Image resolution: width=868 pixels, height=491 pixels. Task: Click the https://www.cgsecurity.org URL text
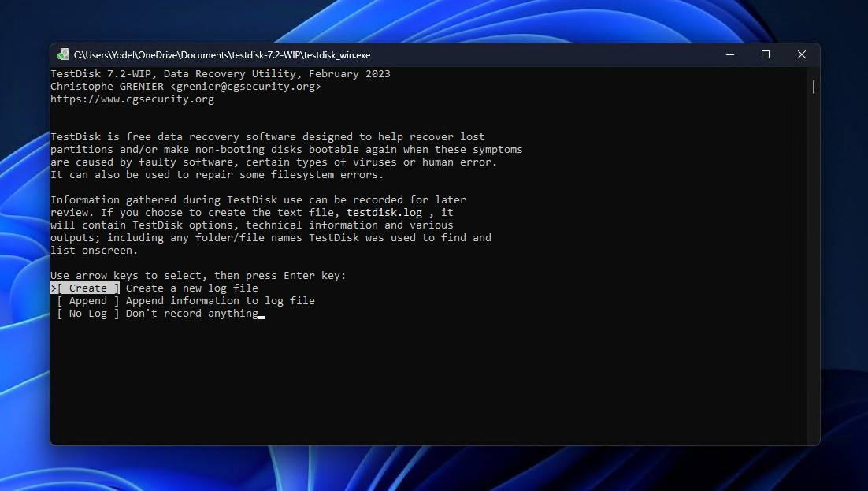(x=132, y=99)
